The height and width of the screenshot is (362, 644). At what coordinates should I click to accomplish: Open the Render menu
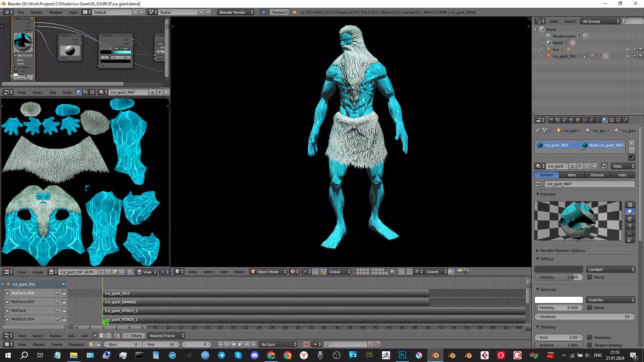tap(36, 12)
